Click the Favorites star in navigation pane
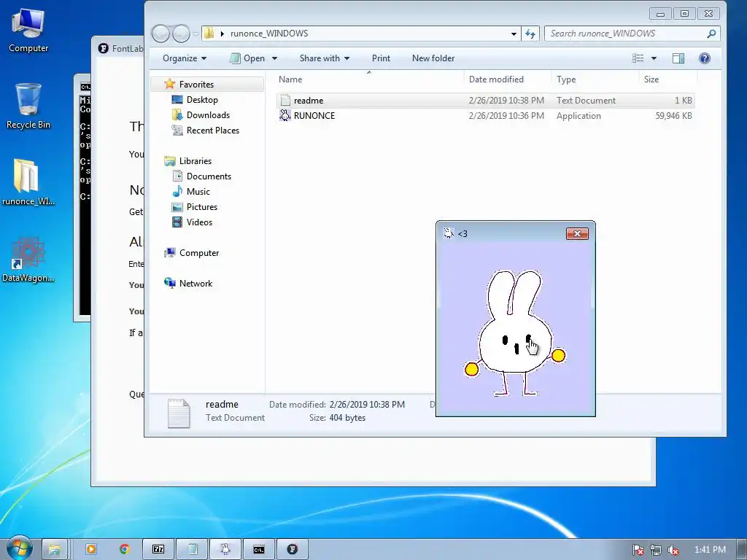Viewport: 747px width, 560px height. 169,85
